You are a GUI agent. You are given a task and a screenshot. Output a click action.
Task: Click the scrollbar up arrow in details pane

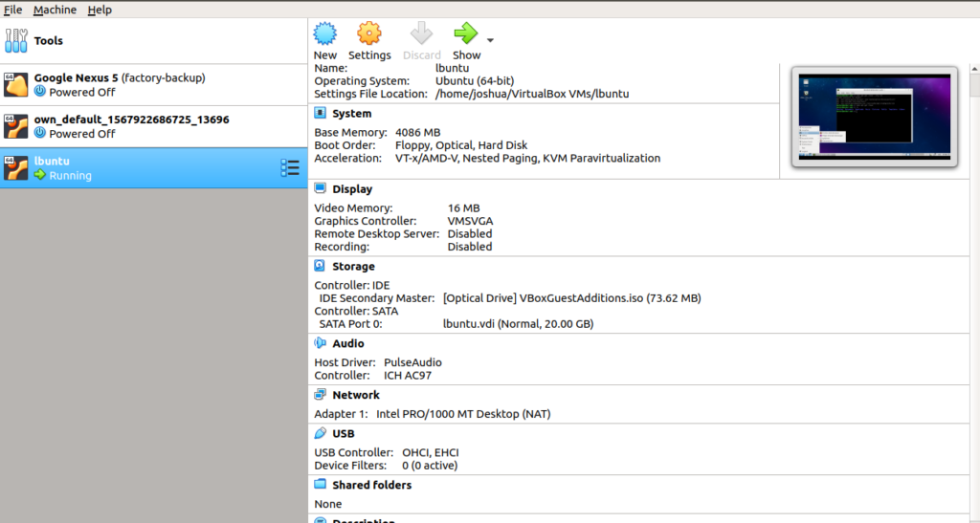975,69
